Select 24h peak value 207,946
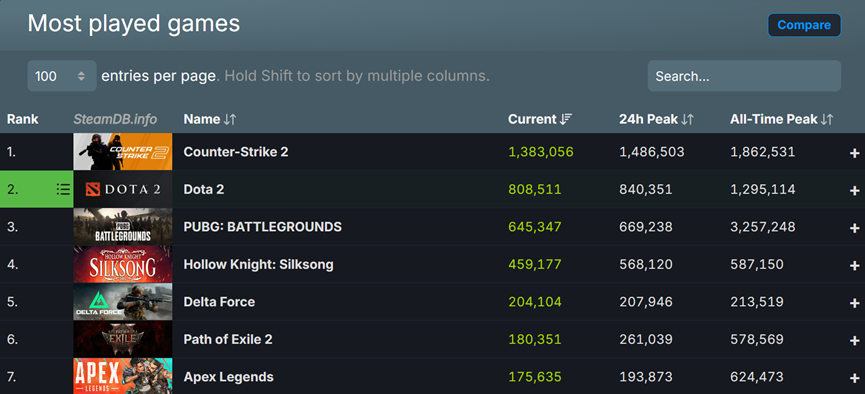 (645, 302)
